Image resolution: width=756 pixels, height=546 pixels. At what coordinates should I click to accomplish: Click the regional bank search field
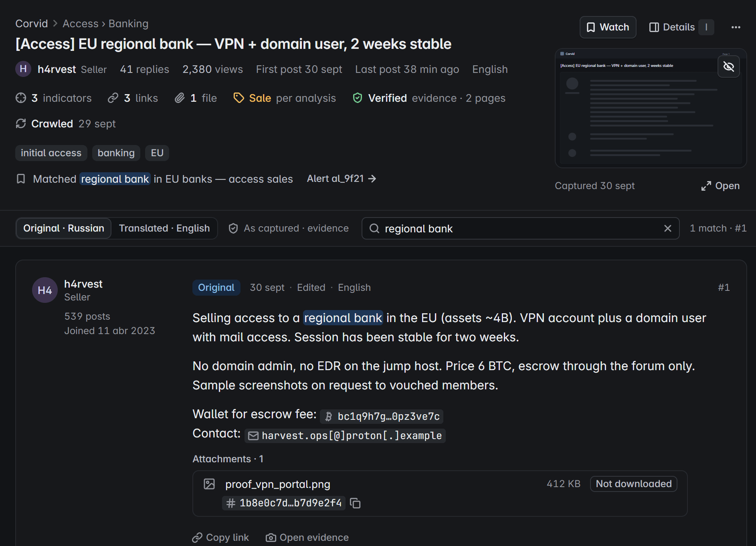click(520, 228)
